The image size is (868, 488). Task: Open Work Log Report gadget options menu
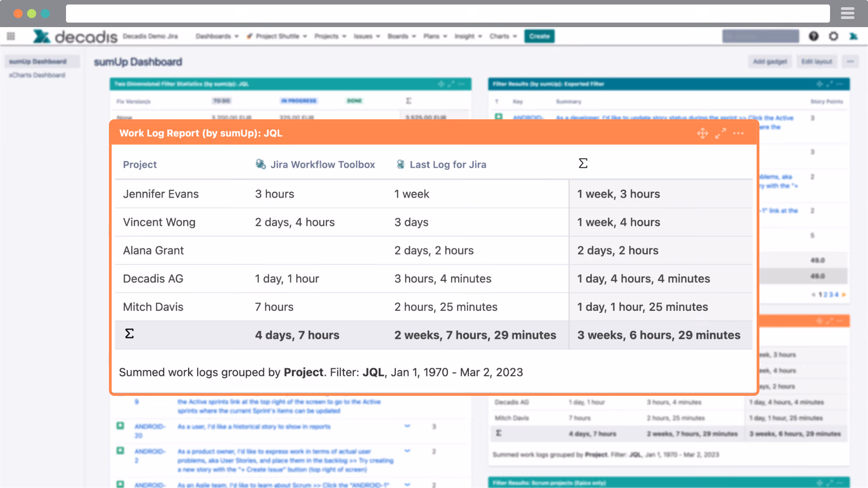pyautogui.click(x=738, y=133)
